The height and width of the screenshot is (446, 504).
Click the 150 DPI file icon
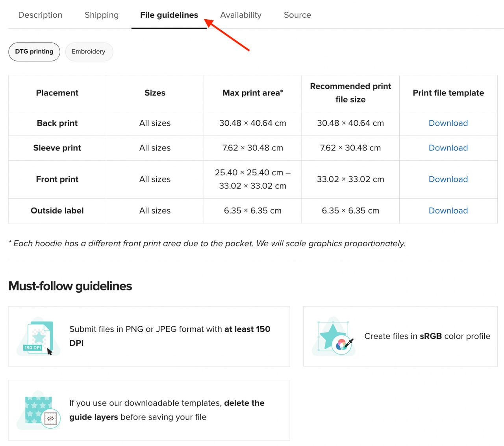click(x=39, y=337)
